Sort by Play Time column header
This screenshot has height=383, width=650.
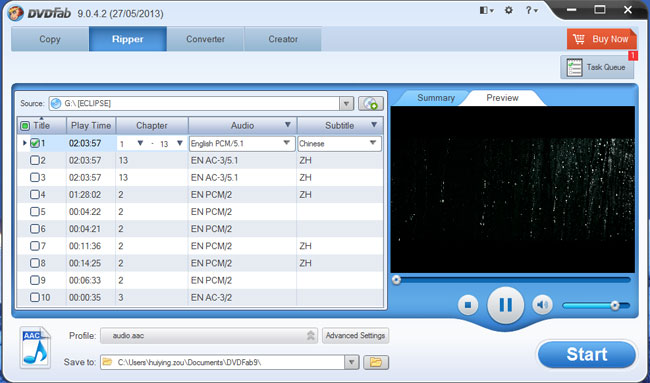(91, 126)
